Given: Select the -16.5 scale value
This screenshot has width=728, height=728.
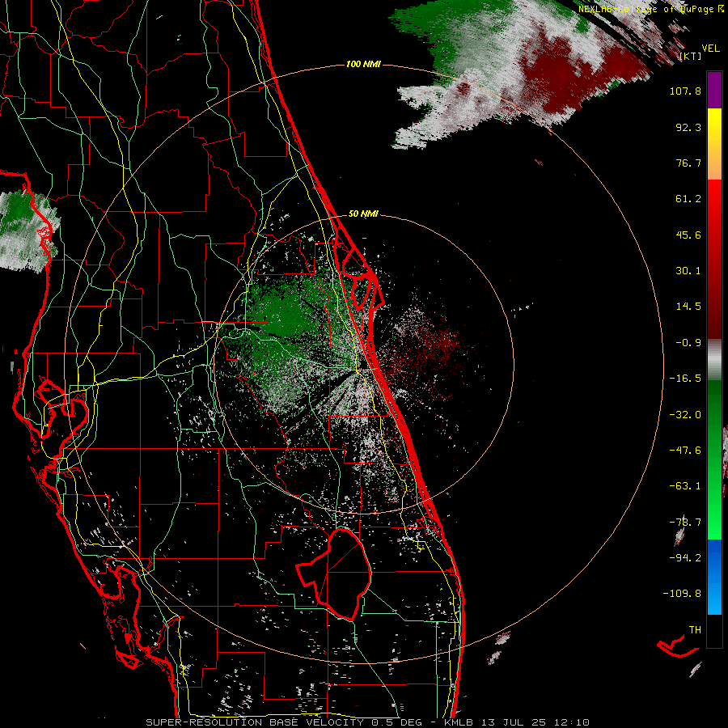Looking at the screenshot, I should 685,379.
